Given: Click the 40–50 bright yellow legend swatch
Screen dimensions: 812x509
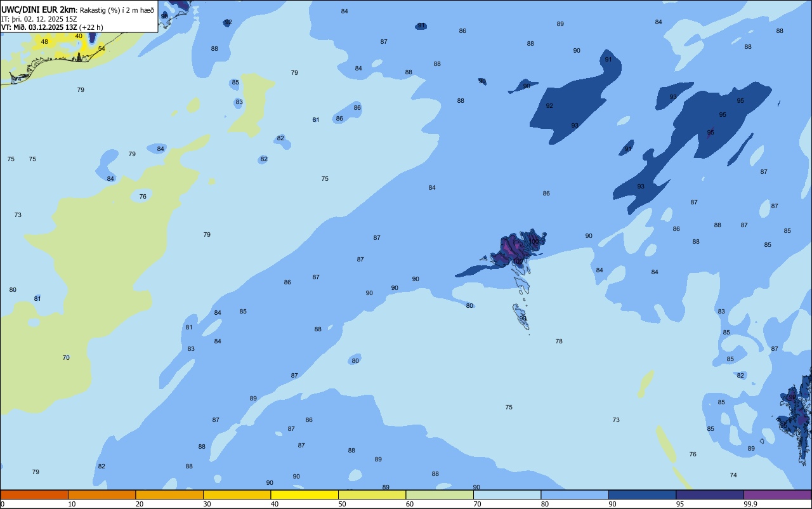Looking at the screenshot, I should 304,494.
